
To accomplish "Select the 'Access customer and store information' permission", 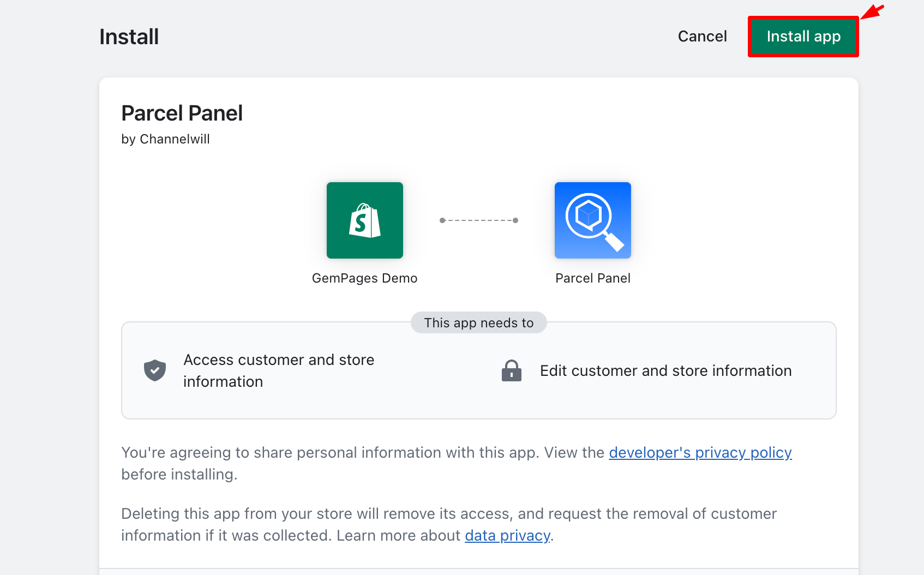I will point(279,370).
